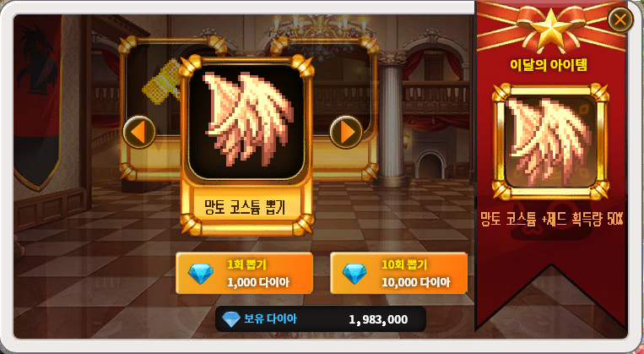This screenshot has width=644, height=354.
Task: Draw once with 1회 뽑기 button
Action: pyautogui.click(x=245, y=274)
